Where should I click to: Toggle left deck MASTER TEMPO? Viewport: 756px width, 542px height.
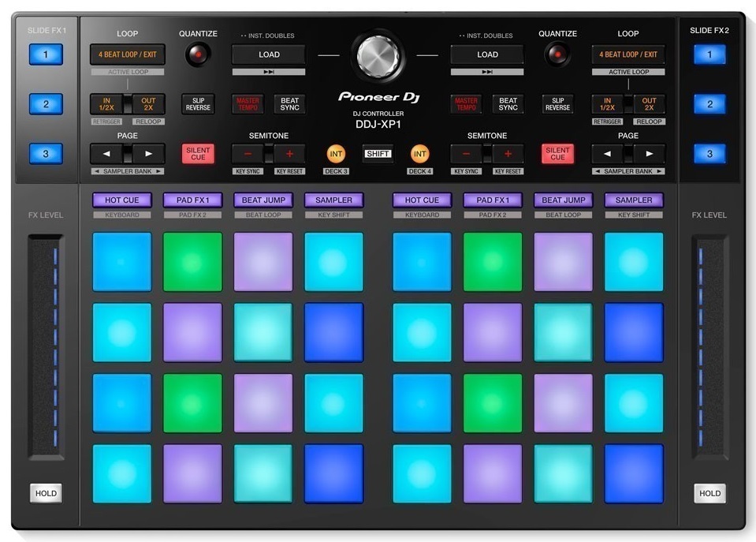point(248,104)
